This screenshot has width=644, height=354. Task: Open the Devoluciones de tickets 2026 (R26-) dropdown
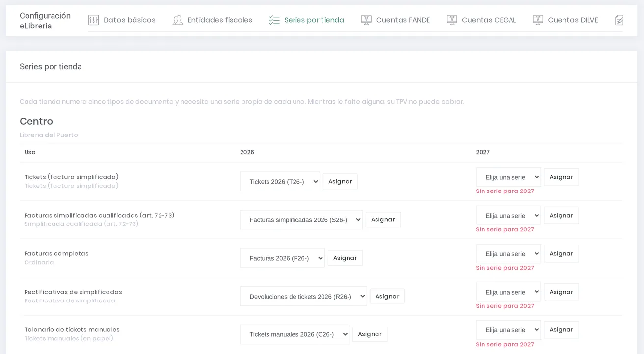pyautogui.click(x=303, y=296)
